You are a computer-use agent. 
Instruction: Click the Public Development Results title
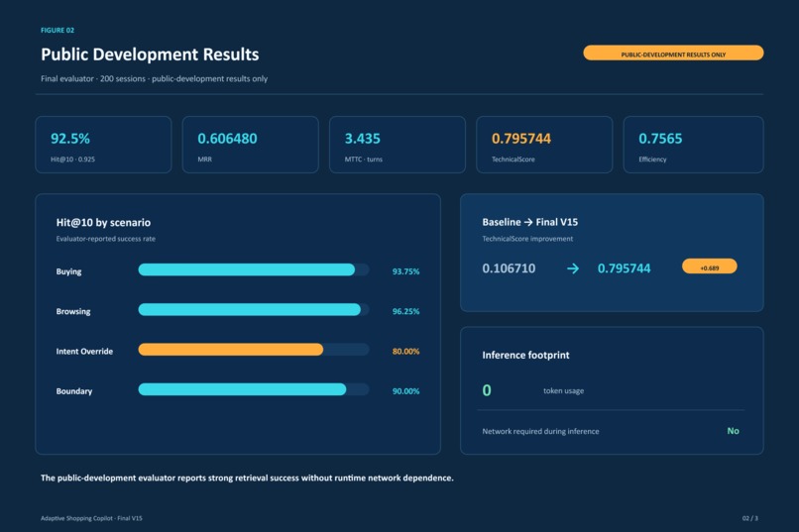click(x=150, y=54)
